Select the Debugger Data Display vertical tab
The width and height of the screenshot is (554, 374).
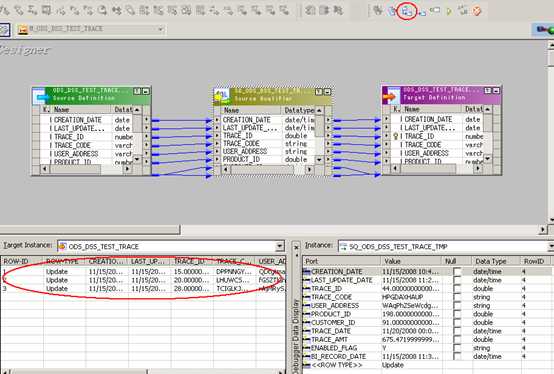click(296, 336)
